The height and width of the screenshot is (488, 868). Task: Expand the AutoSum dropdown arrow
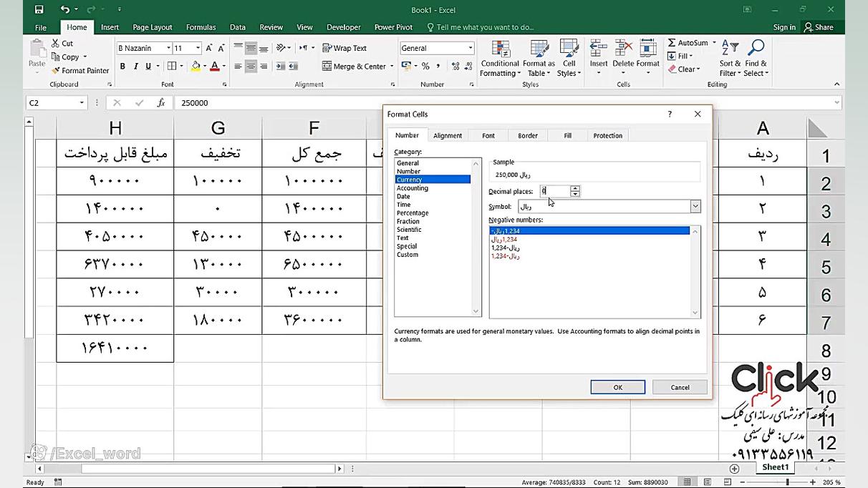click(x=714, y=43)
